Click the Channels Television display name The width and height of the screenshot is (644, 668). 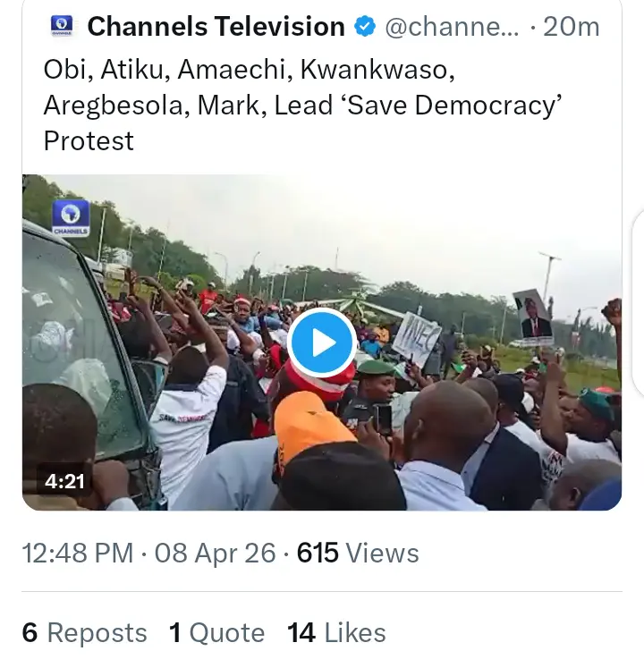216,27
